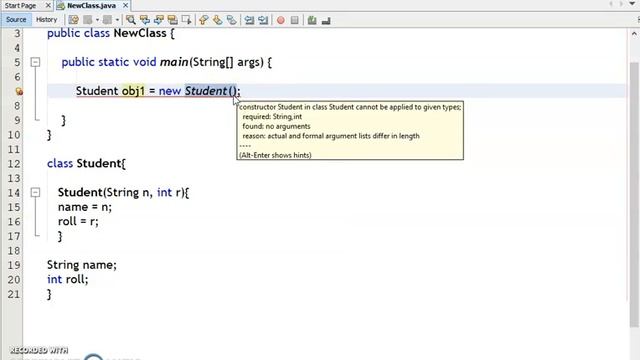
Task: Click 'public class NewClass {' line
Action: point(111,33)
